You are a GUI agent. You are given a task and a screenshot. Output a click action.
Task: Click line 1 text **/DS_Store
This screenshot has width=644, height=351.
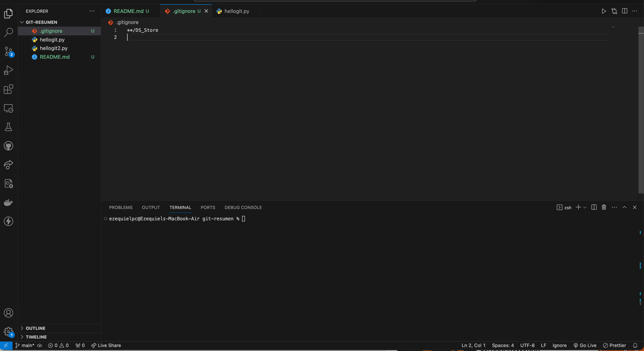(x=142, y=30)
